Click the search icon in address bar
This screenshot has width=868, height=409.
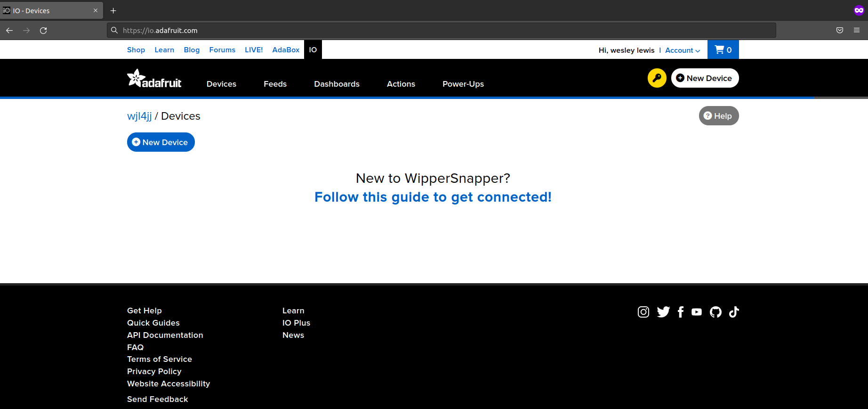(114, 30)
